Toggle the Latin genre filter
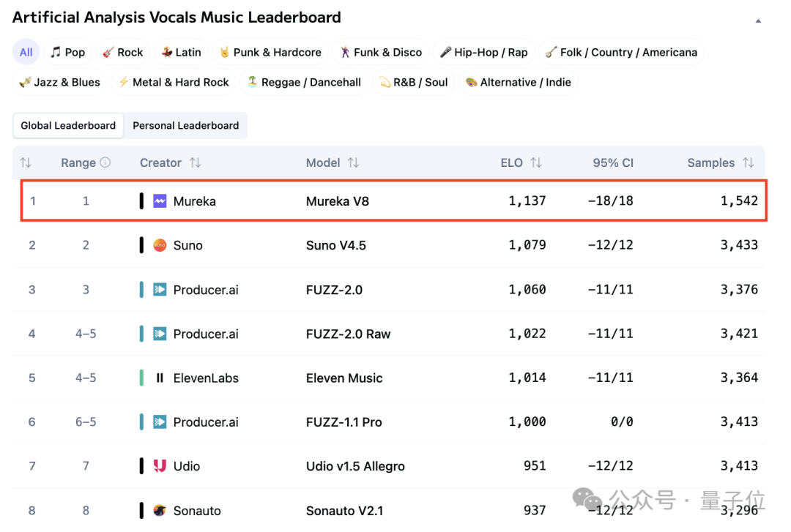The image size is (791, 532). (181, 52)
